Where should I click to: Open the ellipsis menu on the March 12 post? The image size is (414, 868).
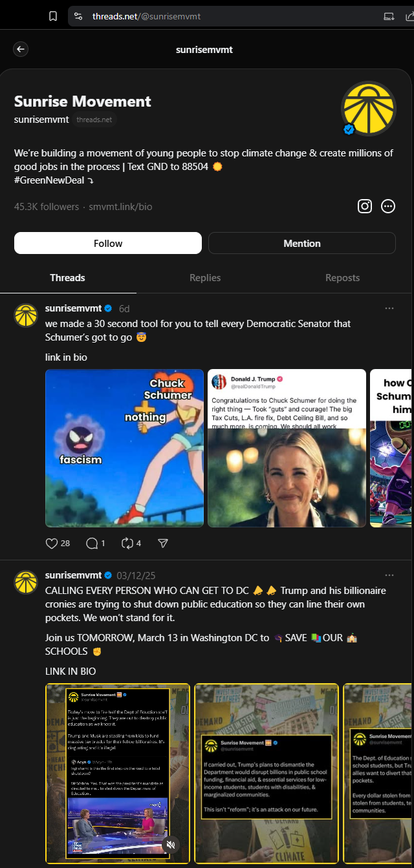coord(389,574)
